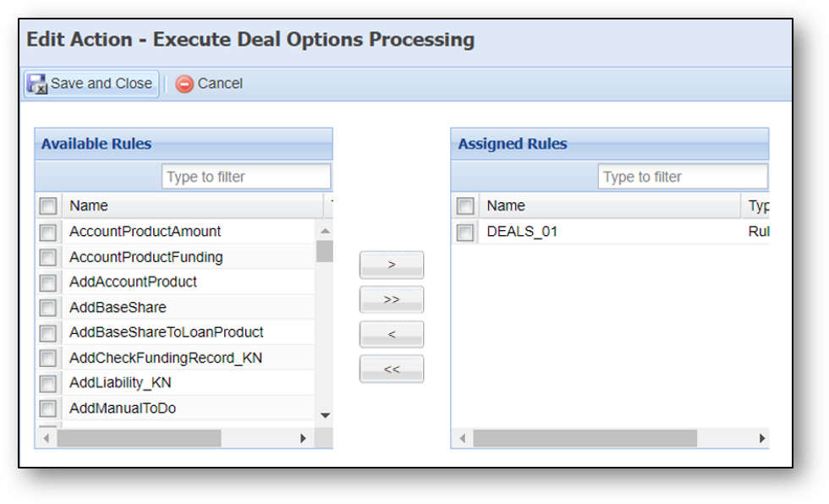Toggle select-all checkbox in Available Rules header
Viewport: 829px width, 504px height.
point(47,206)
